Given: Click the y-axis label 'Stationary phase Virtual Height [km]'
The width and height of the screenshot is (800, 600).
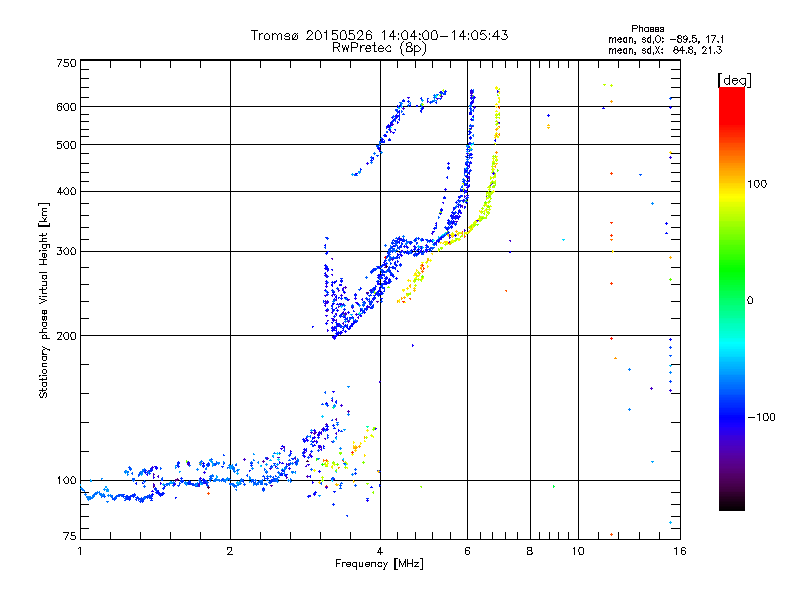Looking at the screenshot, I should 44,300.
